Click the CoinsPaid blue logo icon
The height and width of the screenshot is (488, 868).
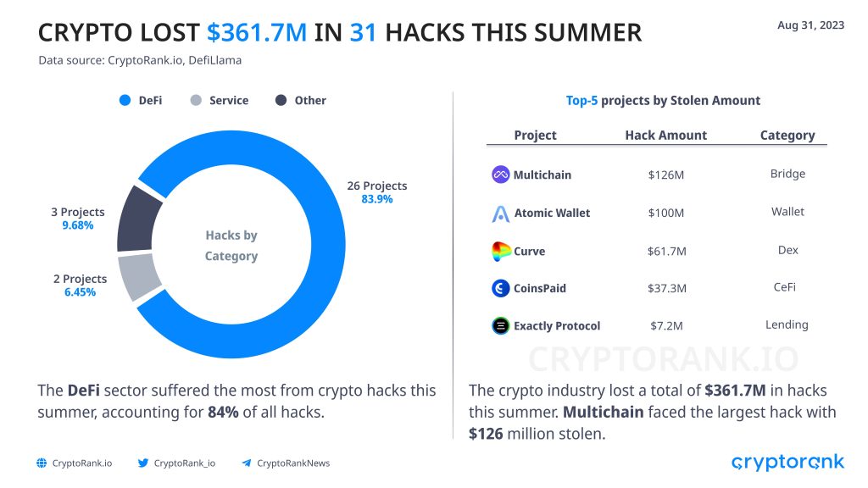coord(500,288)
